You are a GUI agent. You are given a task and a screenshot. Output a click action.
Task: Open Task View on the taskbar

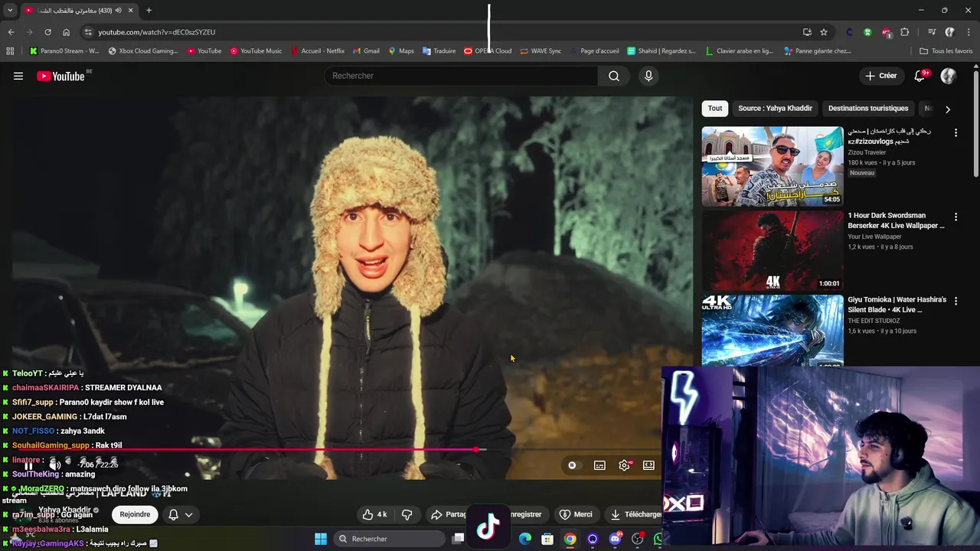point(458,539)
